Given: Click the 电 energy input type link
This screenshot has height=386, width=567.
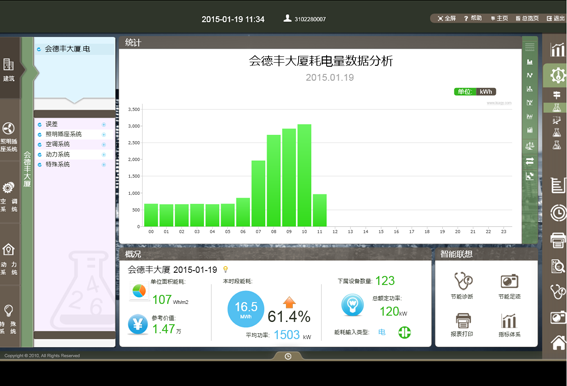Looking at the screenshot, I should tap(381, 332).
